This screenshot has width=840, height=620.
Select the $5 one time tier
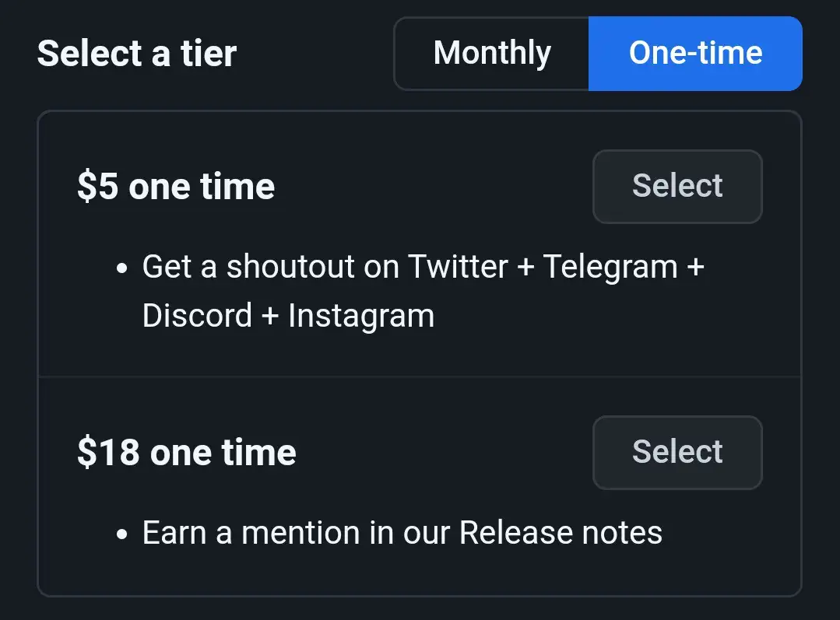pyautogui.click(x=677, y=187)
